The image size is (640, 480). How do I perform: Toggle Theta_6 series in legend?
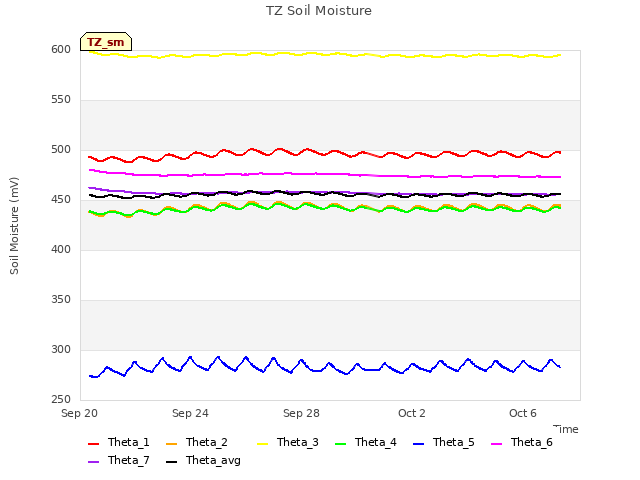[522, 442]
